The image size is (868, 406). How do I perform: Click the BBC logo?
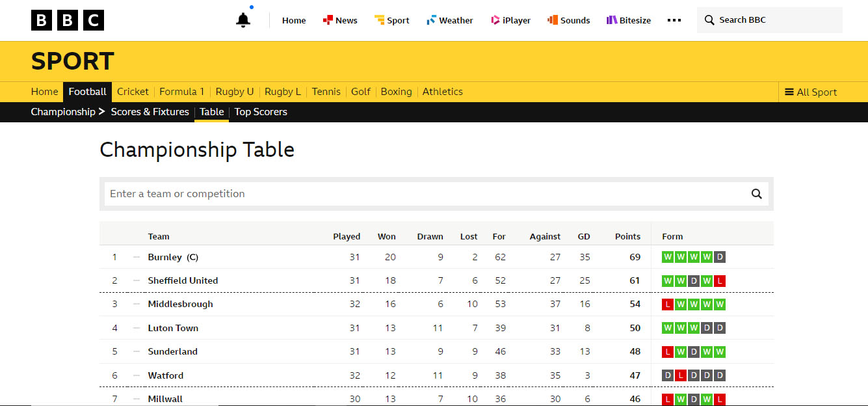pyautogui.click(x=67, y=20)
